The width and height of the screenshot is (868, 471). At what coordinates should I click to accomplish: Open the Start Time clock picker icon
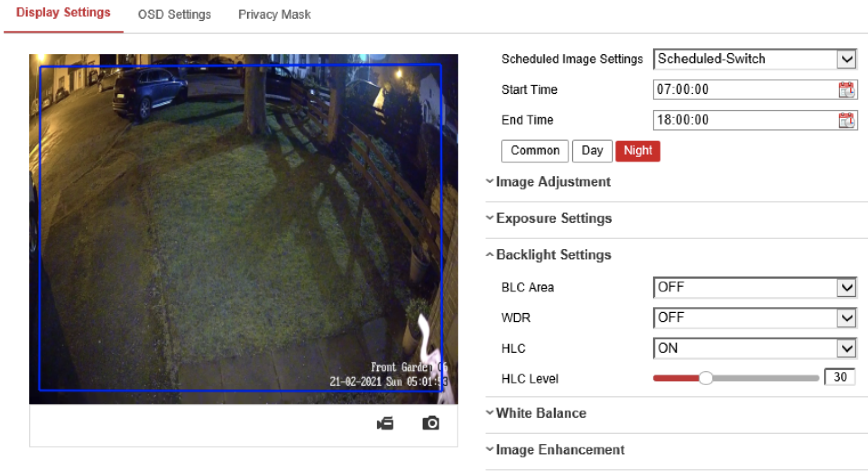[846, 90]
